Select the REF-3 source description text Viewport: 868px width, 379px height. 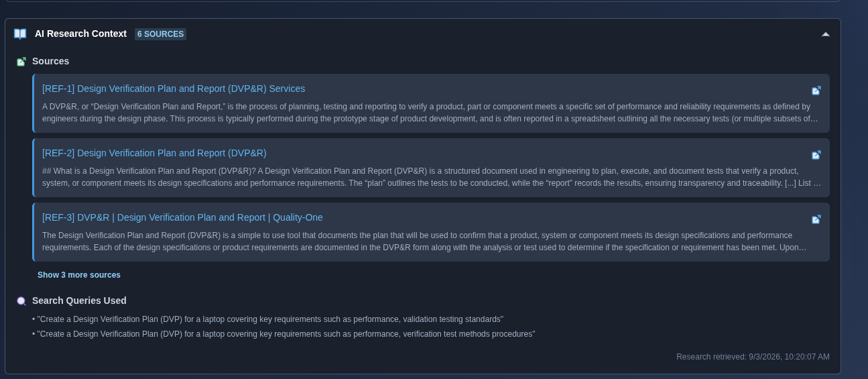431,241
